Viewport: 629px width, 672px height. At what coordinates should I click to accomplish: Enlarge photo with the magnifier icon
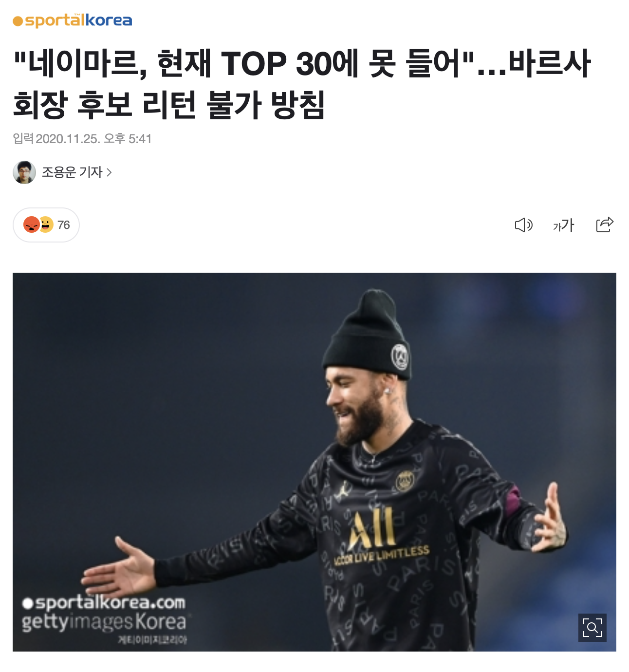(592, 627)
